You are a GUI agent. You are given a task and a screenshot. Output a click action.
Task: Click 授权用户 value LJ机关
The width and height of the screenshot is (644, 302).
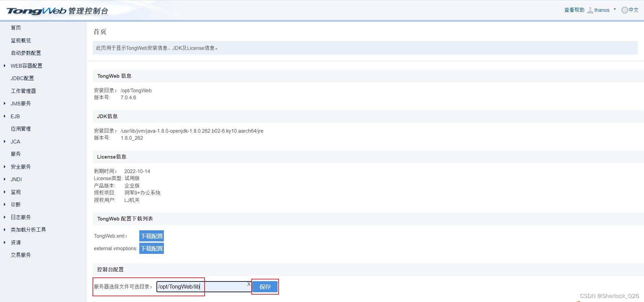132,200
